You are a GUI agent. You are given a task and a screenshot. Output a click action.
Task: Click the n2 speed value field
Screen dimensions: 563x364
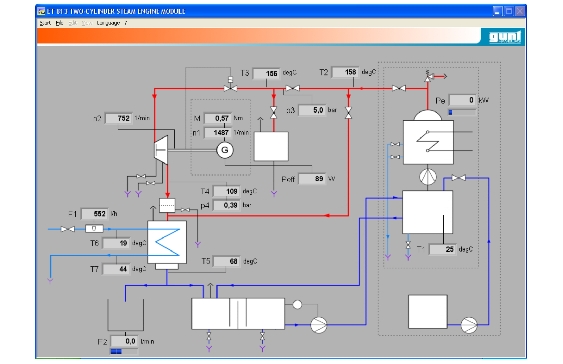pos(118,118)
